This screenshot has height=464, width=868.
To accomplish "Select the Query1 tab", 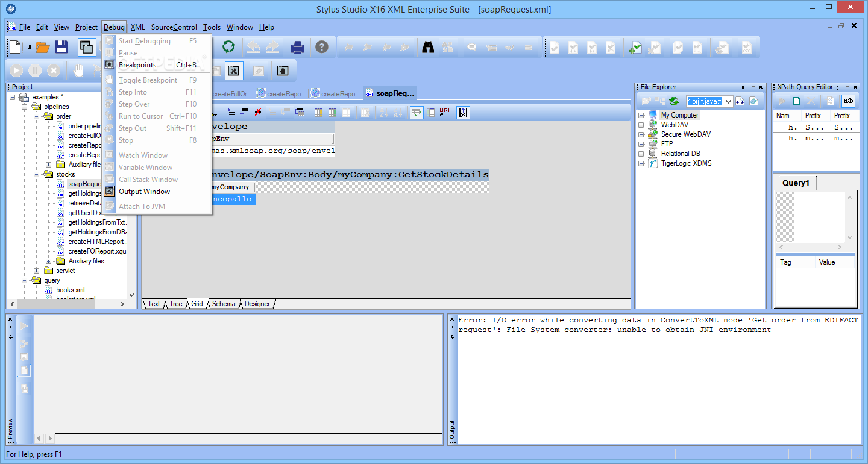I will coord(796,183).
